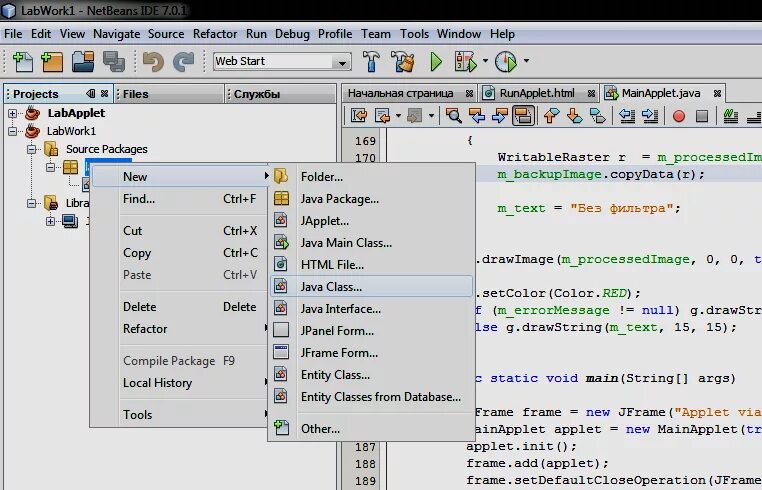Click the Toggle Bookmark icon in editor toolbar
762x490 pixels.
point(597,116)
